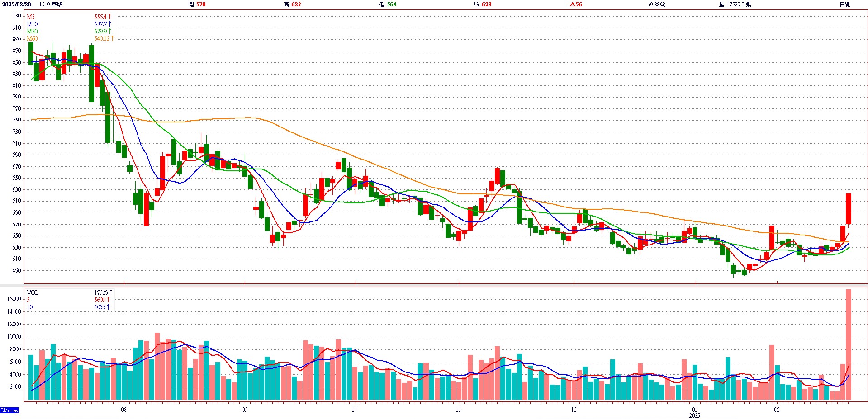Click the up arrow beside M5 value
The image size is (868, 419).
[x=109, y=17]
